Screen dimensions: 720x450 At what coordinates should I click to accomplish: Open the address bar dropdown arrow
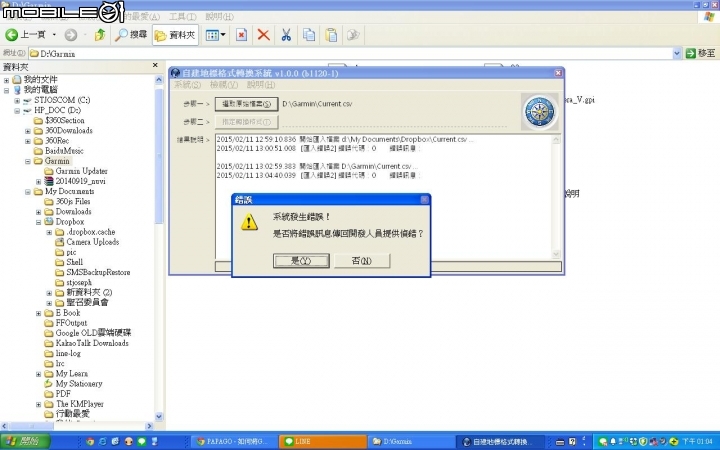point(677,54)
